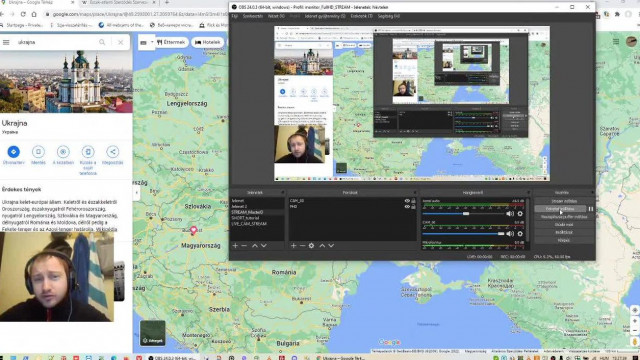Screen dimensions: 640x360
Task: Zoom out on the Google map
Action: 634,331
